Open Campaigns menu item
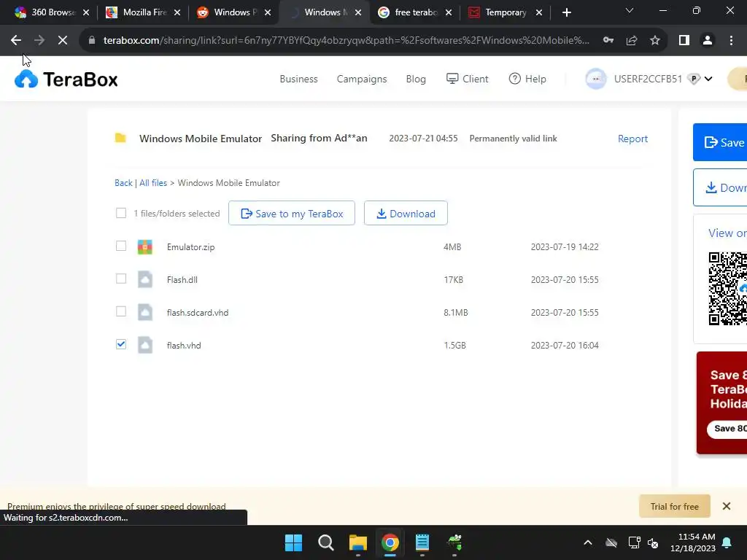This screenshot has height=560, width=747. point(362,79)
